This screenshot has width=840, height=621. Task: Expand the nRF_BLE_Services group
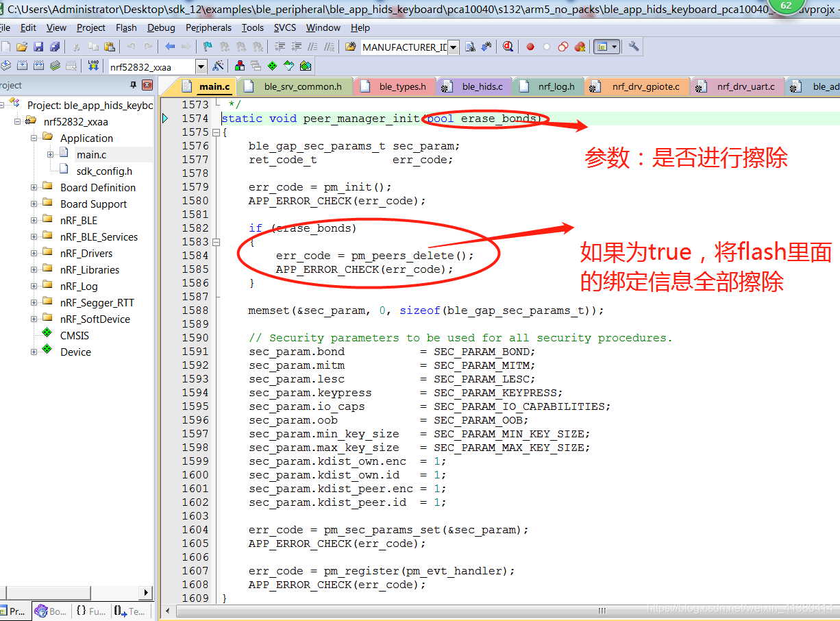point(34,236)
